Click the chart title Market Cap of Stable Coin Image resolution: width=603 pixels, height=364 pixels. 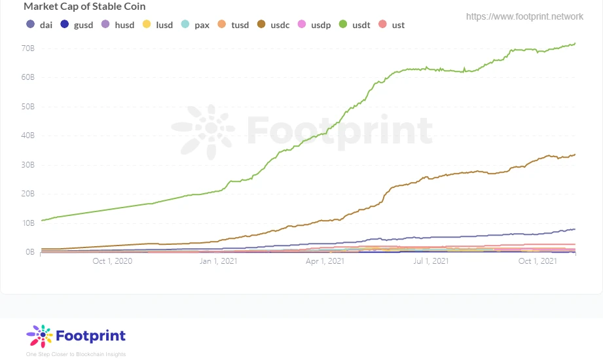coord(84,7)
